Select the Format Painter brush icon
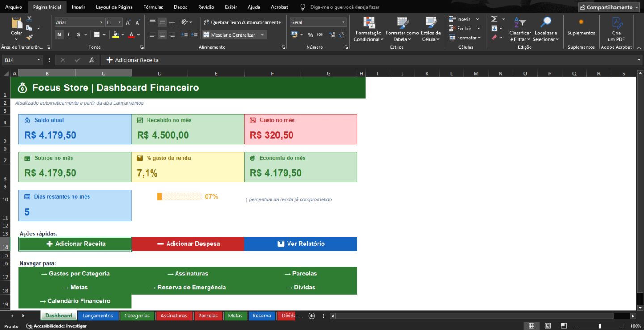The image size is (644, 330). (30, 38)
